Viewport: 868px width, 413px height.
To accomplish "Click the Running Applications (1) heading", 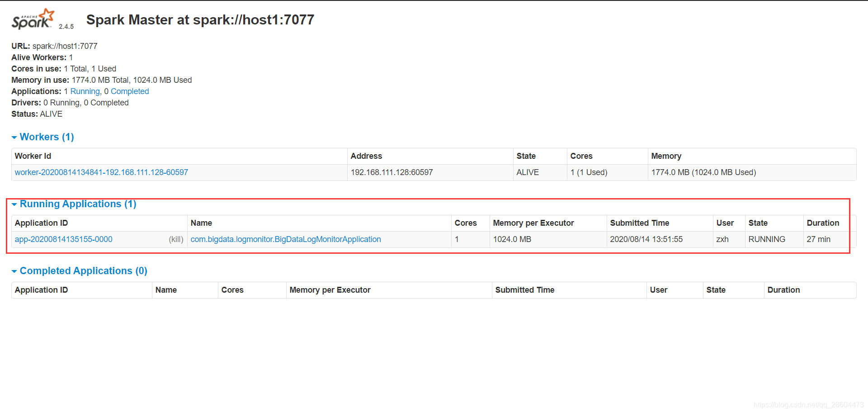I will (78, 204).
